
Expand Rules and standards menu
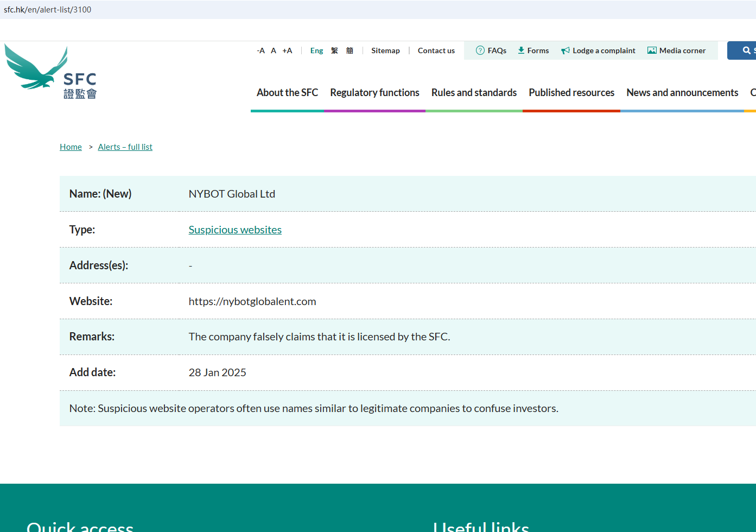[x=474, y=93]
